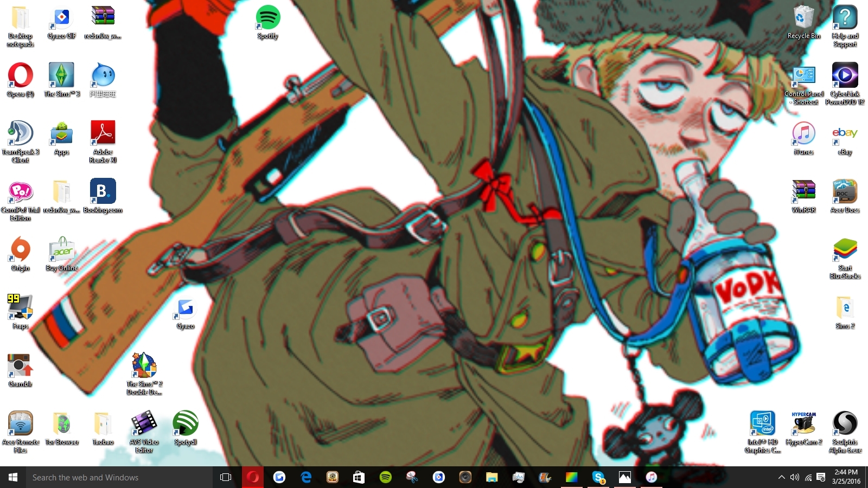The width and height of the screenshot is (868, 488).
Task: Select the Apps desktop shortcut
Action: (x=62, y=138)
